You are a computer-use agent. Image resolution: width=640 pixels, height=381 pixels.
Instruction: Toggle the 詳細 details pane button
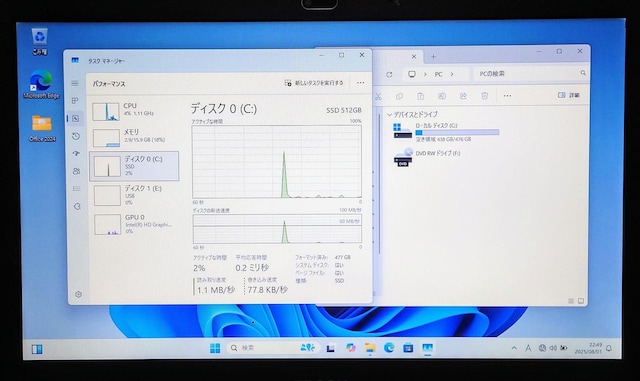pos(569,95)
